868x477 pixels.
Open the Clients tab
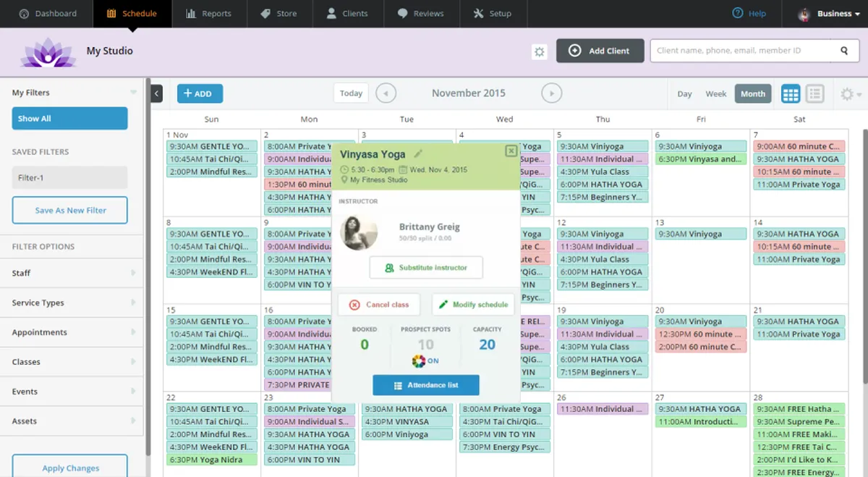[347, 14]
